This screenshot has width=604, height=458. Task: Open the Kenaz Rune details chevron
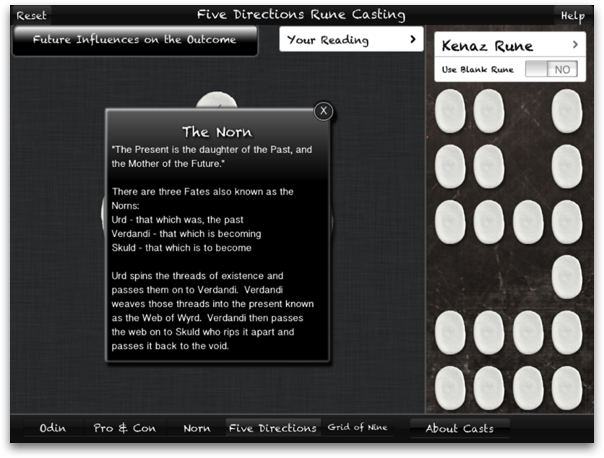point(575,45)
